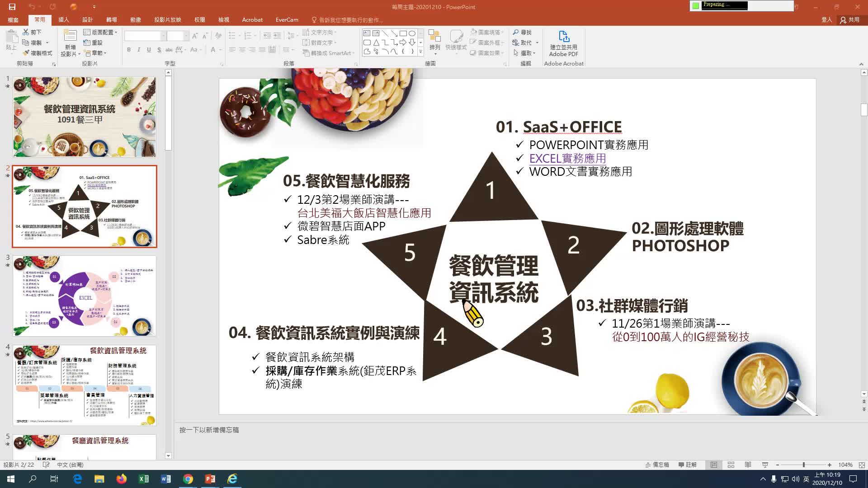
Task: Click the New Slide (新增投影片) icon
Action: pyautogui.click(x=70, y=36)
